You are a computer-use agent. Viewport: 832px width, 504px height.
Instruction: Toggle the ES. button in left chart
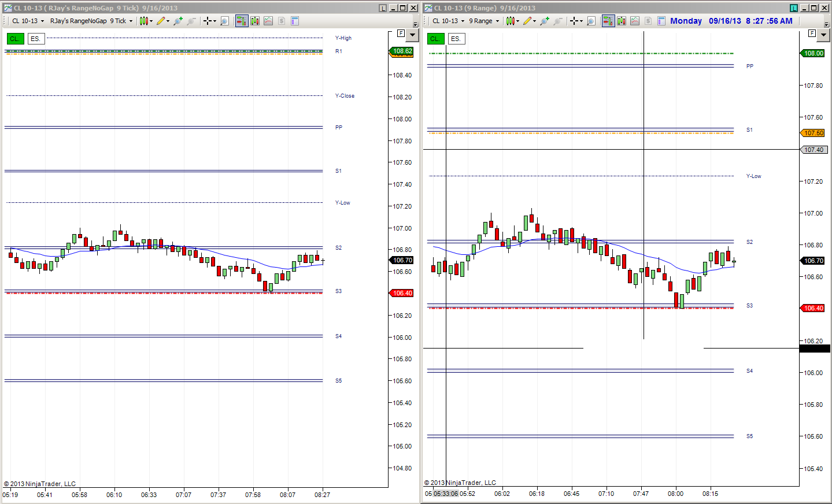(x=35, y=39)
